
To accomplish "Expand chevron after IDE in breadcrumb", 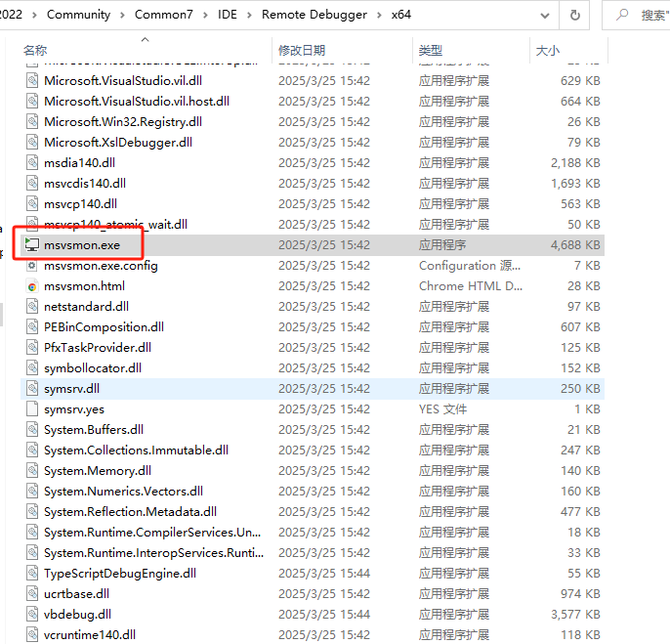I will click(250, 15).
